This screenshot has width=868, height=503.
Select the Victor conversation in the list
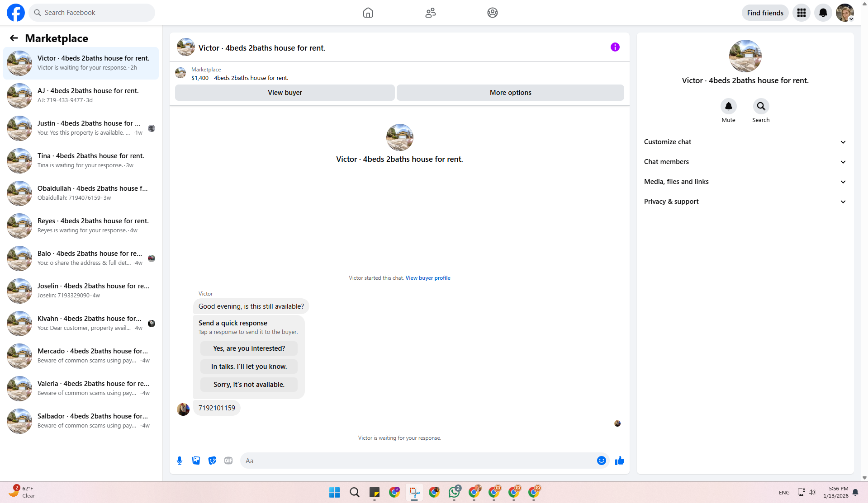[81, 63]
